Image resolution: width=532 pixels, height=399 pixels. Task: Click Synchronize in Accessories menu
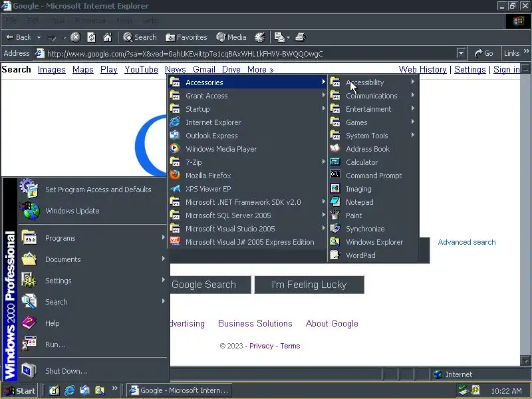pyautogui.click(x=373, y=229)
